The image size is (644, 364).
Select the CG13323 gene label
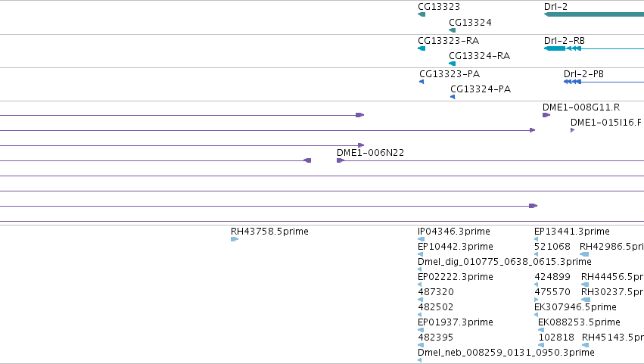click(439, 7)
